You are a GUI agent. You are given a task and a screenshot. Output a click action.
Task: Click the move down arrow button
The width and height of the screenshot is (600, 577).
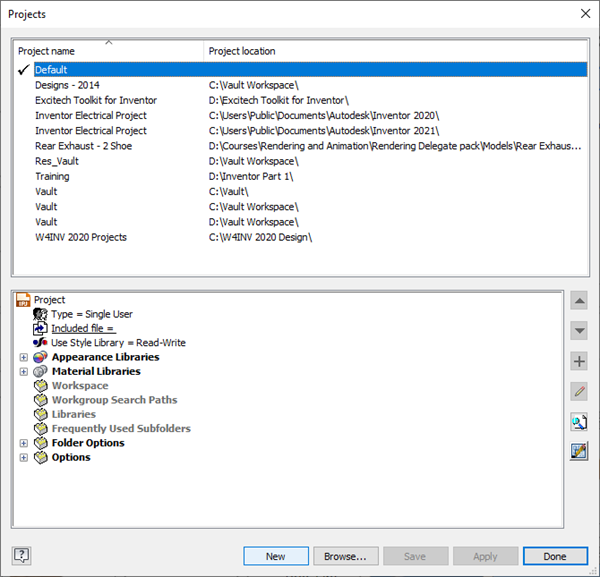point(579,330)
